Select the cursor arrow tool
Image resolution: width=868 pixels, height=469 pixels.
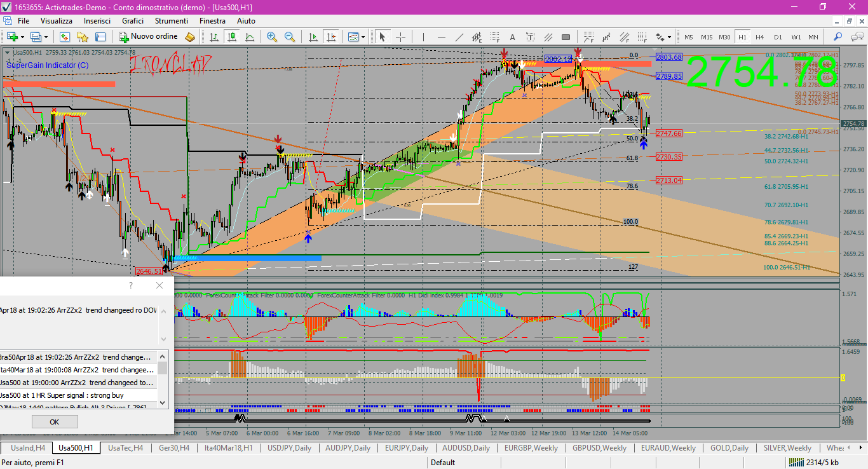(x=383, y=37)
